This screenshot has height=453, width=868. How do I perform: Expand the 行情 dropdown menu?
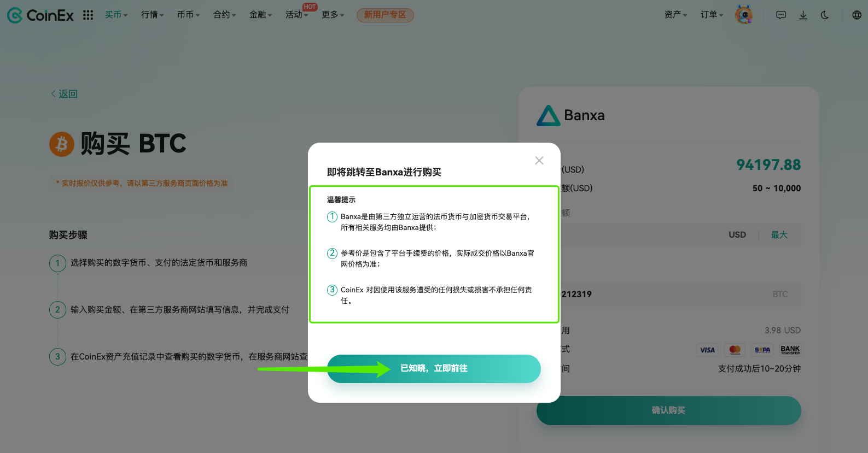pos(153,15)
